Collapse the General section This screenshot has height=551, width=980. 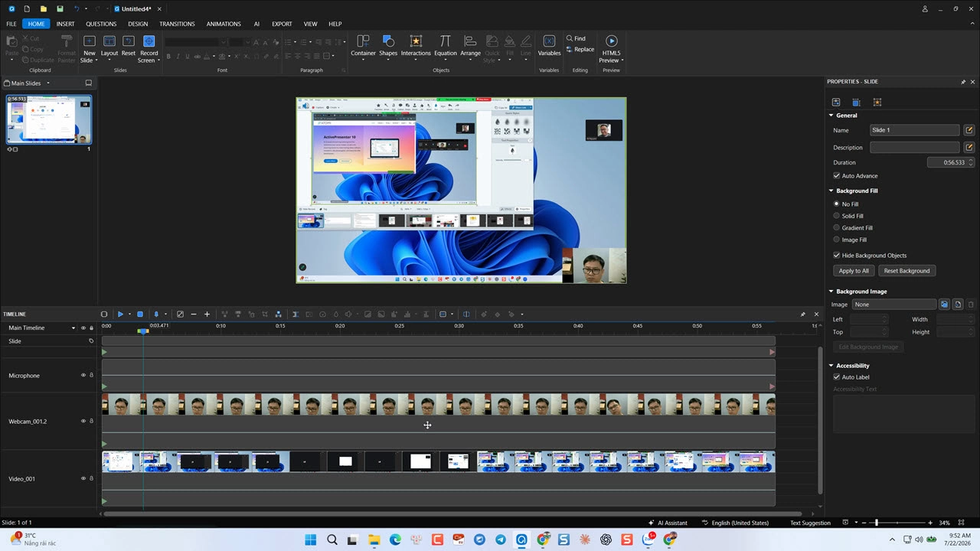(x=831, y=116)
